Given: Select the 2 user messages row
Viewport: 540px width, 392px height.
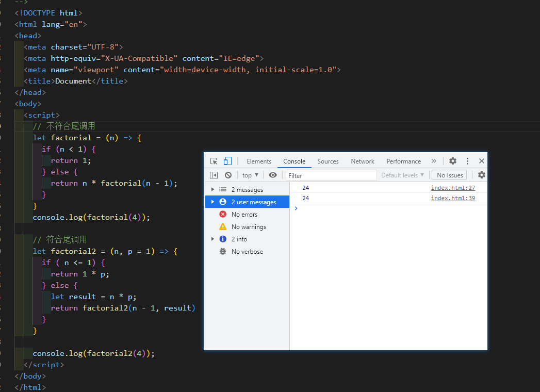Looking at the screenshot, I should click(x=247, y=202).
